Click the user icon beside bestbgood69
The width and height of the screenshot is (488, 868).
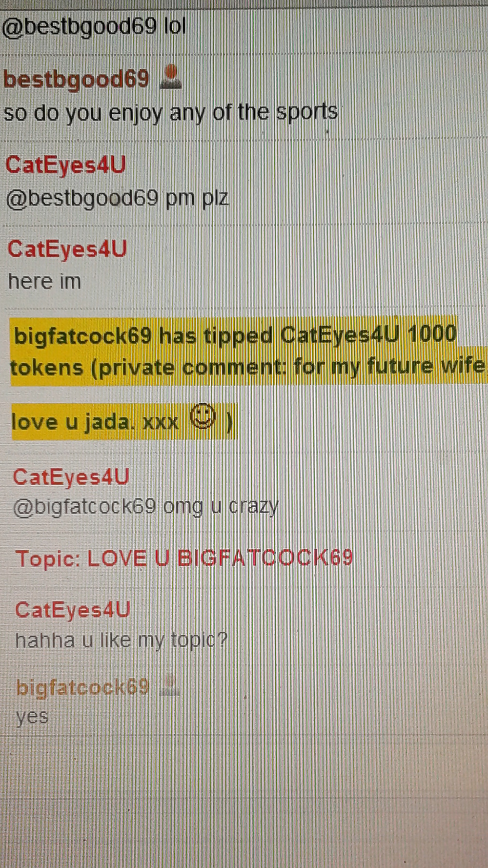171,77
